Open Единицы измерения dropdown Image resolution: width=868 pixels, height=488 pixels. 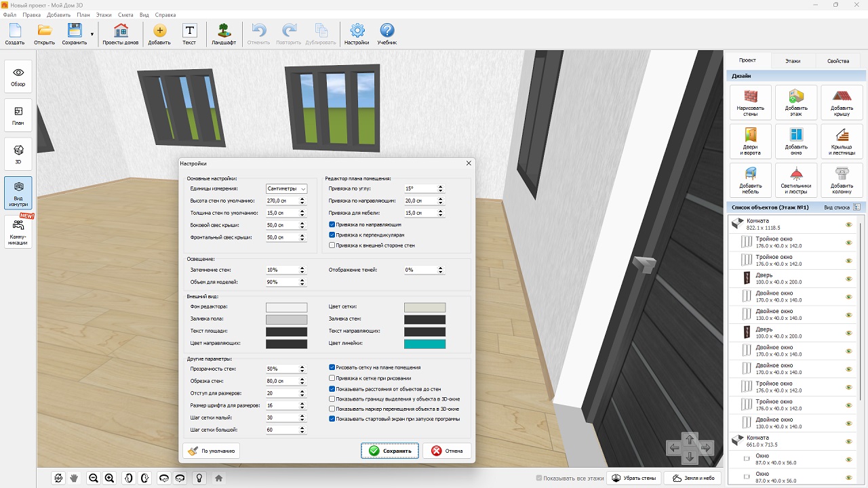pos(286,189)
